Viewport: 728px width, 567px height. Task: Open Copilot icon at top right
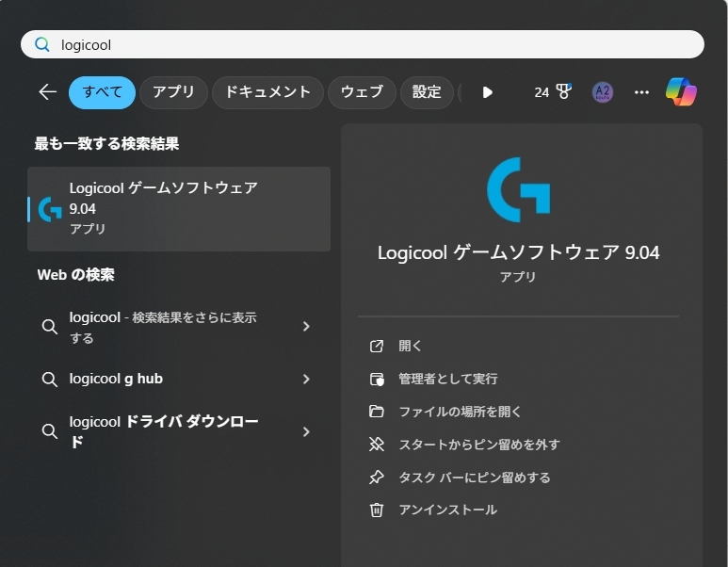point(681,91)
